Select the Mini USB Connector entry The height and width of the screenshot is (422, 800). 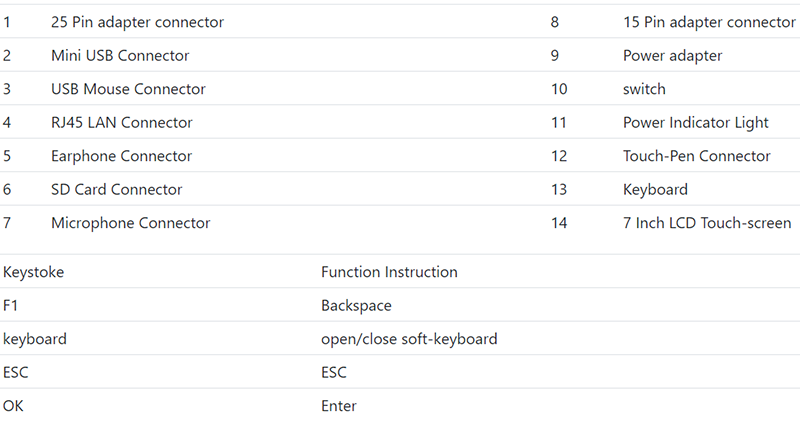click(120, 55)
